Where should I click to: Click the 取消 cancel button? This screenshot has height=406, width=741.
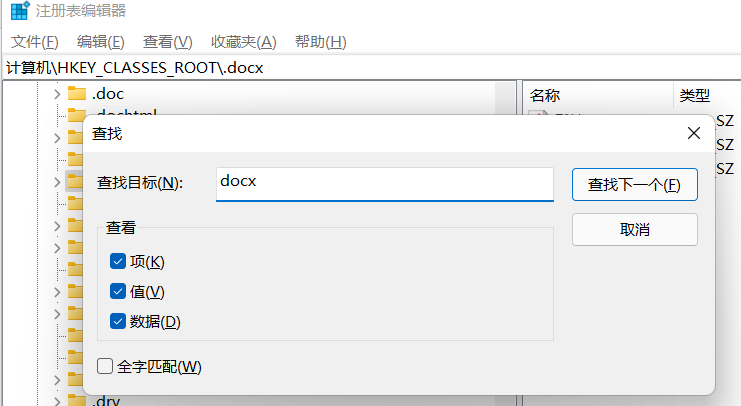(634, 229)
